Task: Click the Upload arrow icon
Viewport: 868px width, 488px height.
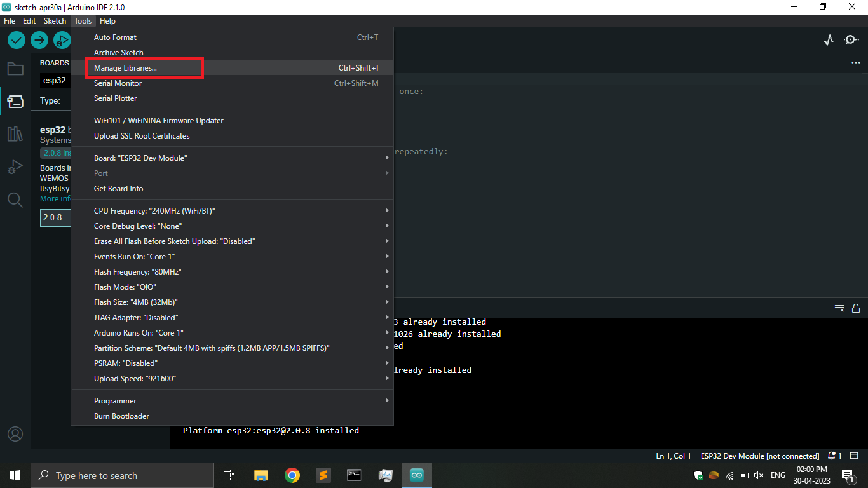Action: coord(39,39)
